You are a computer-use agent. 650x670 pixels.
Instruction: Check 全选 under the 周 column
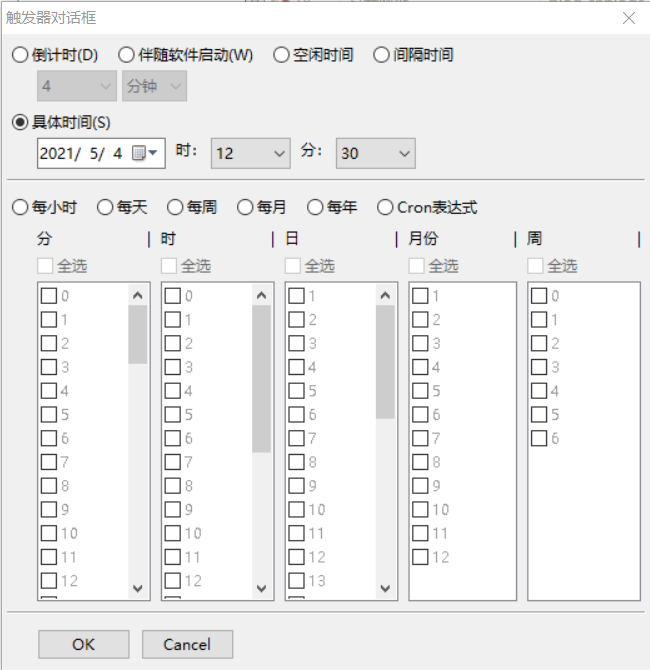[535, 266]
